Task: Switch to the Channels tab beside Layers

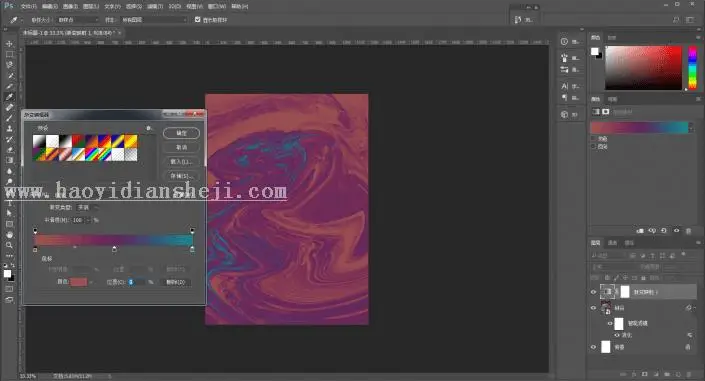Action: pos(612,243)
